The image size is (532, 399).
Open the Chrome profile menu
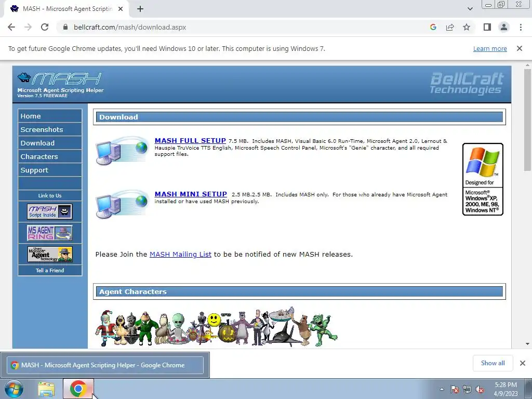pos(504,27)
